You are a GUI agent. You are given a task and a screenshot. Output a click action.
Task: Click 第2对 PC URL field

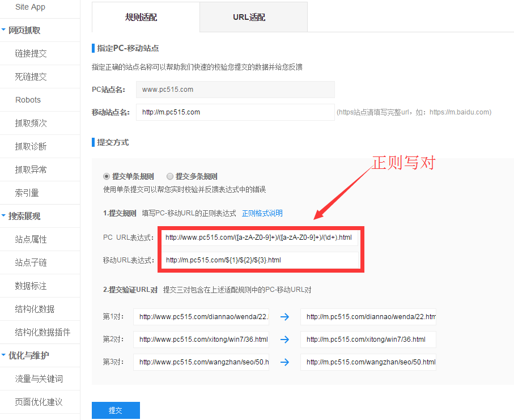pos(201,340)
